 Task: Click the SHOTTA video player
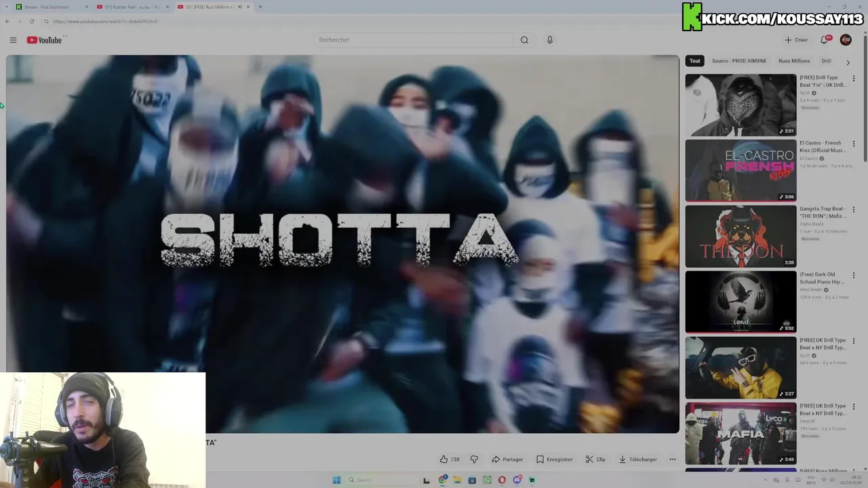click(342, 244)
